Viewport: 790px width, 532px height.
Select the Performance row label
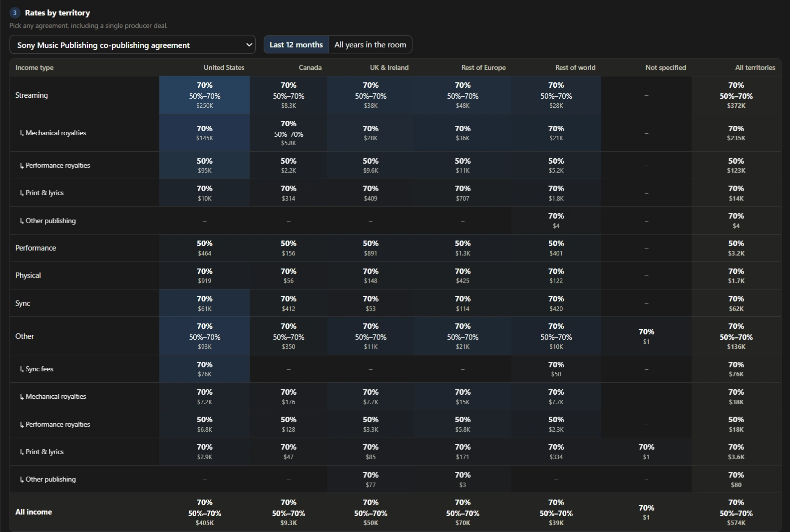[x=35, y=248]
